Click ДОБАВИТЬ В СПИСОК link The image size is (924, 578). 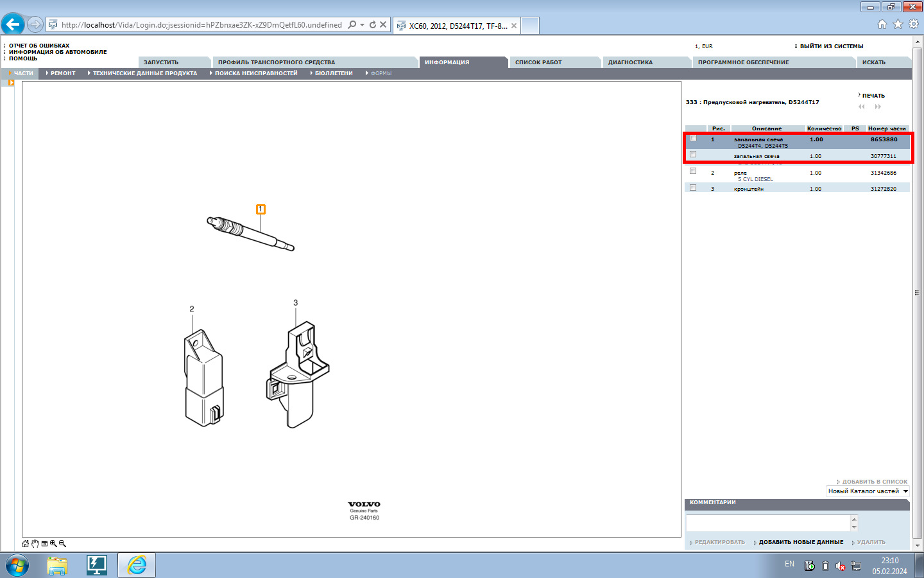pyautogui.click(x=875, y=482)
